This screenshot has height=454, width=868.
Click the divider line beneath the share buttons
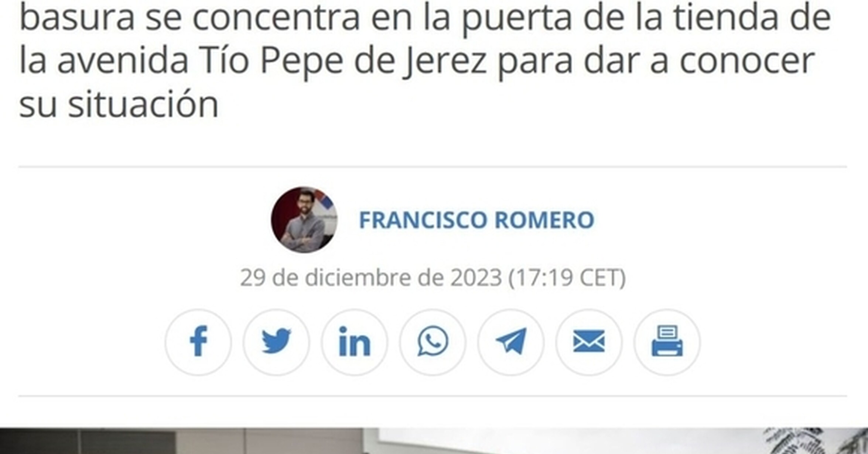pos(433,396)
